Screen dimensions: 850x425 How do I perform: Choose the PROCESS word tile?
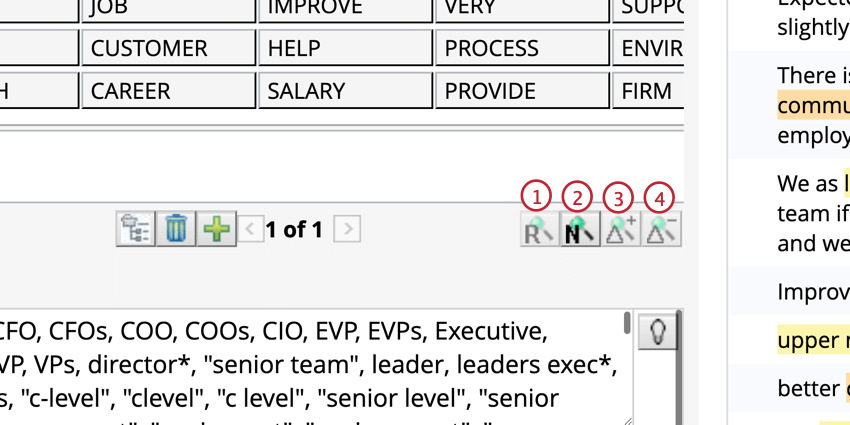[x=522, y=48]
